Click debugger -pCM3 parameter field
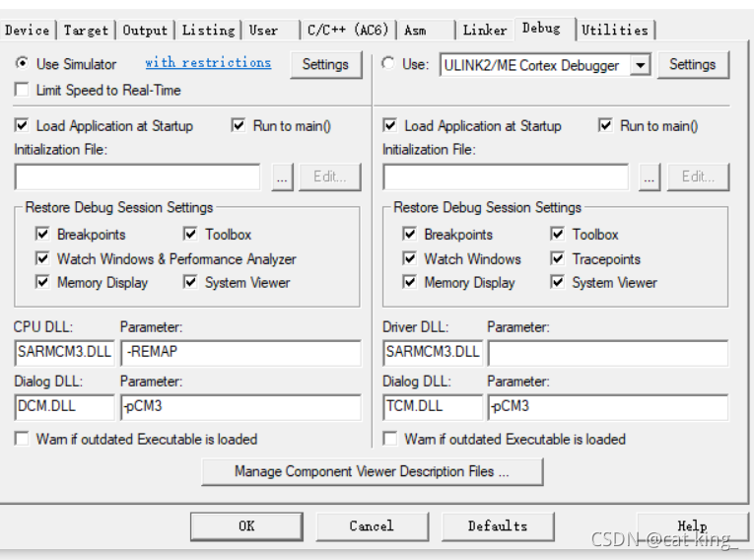This screenshot has width=754, height=560. 608,407
